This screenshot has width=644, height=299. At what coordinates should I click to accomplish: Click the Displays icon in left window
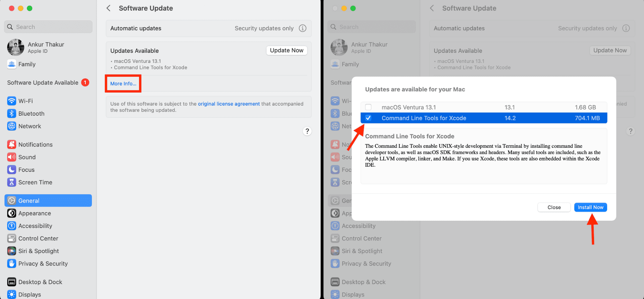click(x=11, y=294)
